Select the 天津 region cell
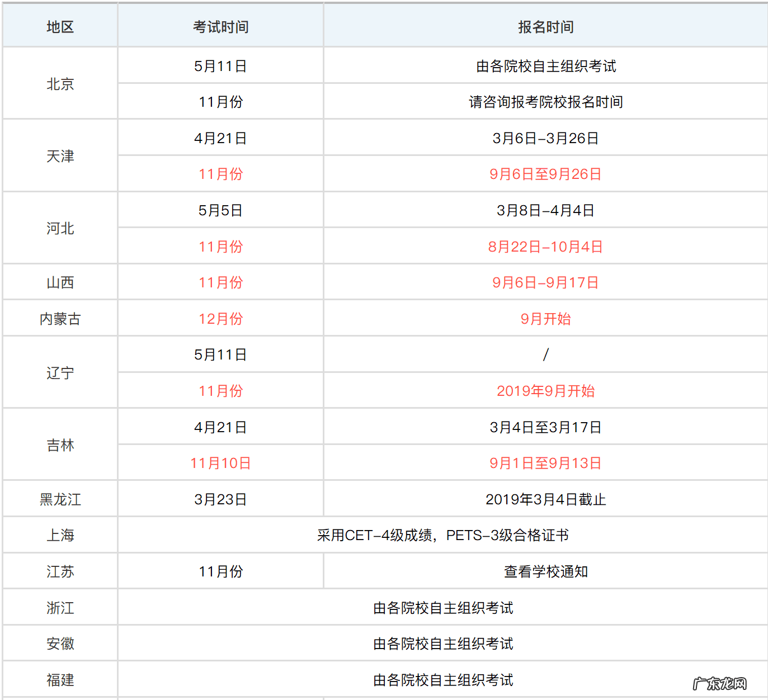The width and height of the screenshot is (768, 700). point(60,156)
